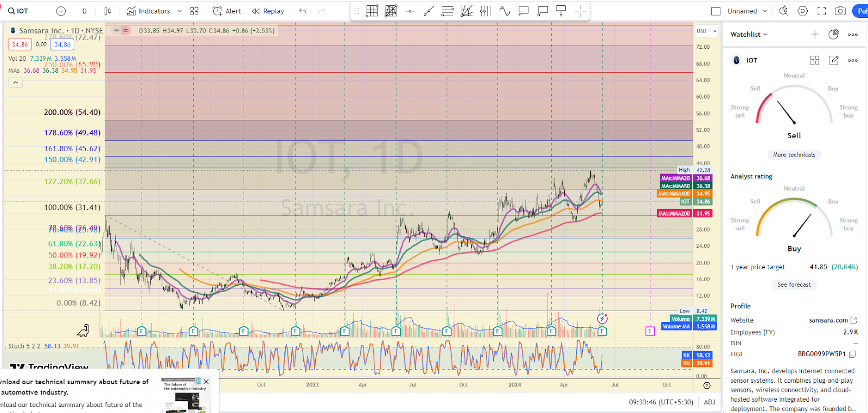Select the horizontal line tool
868x413 pixels.
pos(410,11)
